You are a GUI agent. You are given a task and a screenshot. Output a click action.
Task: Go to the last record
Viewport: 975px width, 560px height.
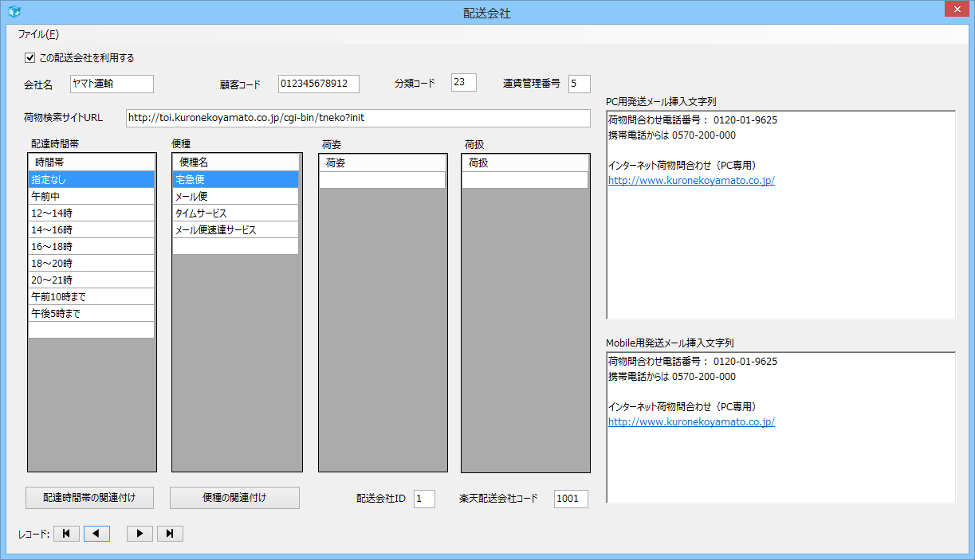[170, 534]
